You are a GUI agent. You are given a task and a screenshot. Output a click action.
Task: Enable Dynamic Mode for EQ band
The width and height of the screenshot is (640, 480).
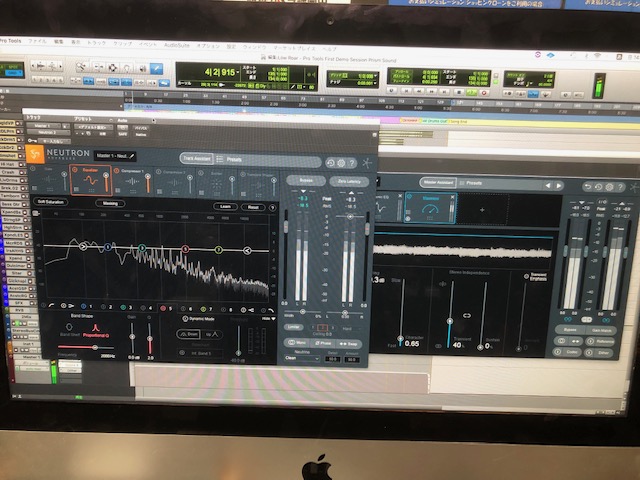[x=185, y=319]
